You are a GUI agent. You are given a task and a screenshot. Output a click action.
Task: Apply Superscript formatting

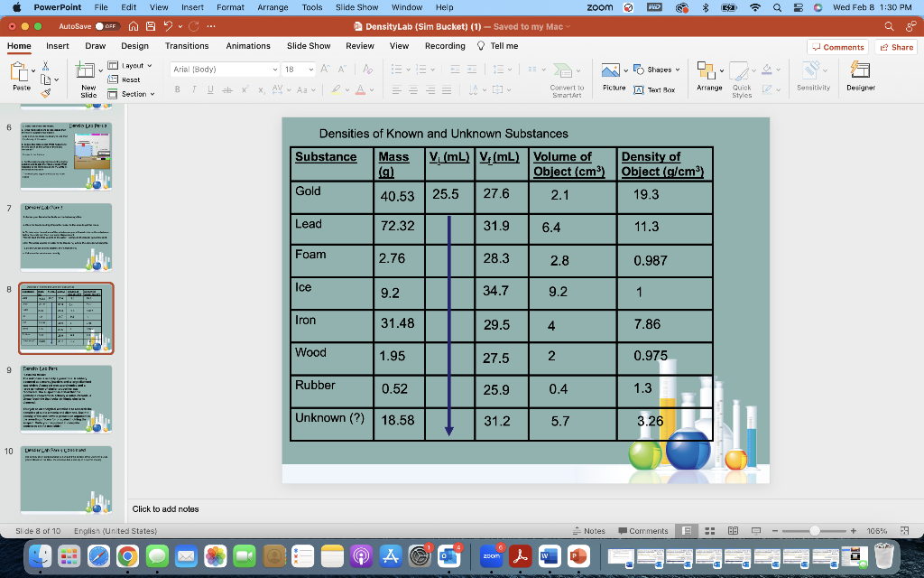[x=245, y=89]
